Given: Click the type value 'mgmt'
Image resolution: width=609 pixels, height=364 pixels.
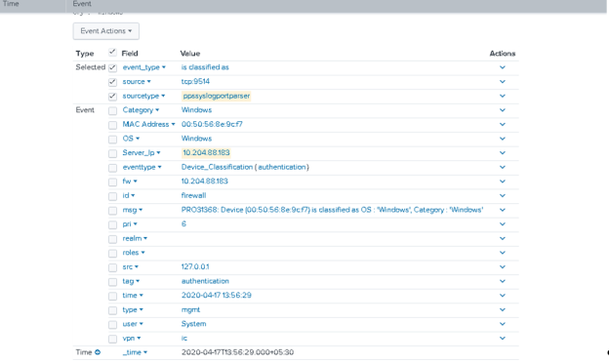Looking at the screenshot, I should point(190,309).
